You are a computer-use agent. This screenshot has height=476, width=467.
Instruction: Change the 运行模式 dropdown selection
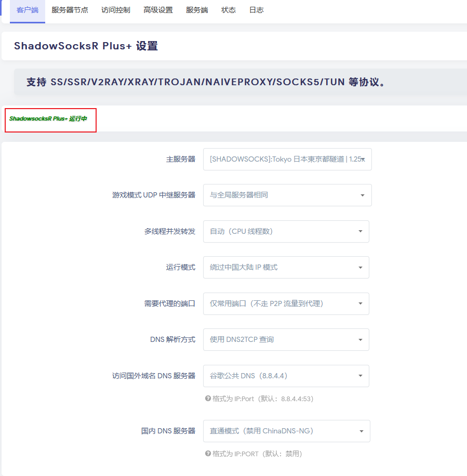(286, 267)
